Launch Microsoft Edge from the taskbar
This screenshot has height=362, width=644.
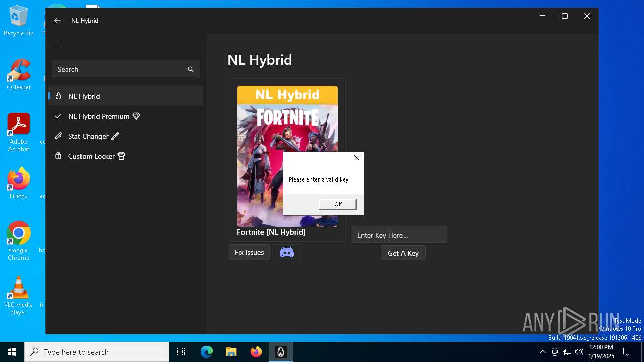(207, 352)
